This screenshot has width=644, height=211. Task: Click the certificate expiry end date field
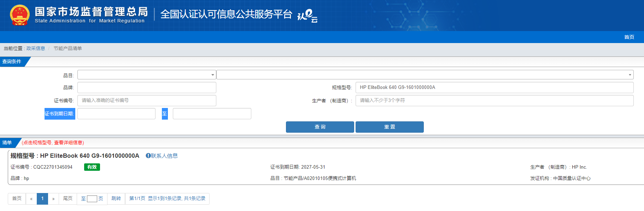coord(212,114)
